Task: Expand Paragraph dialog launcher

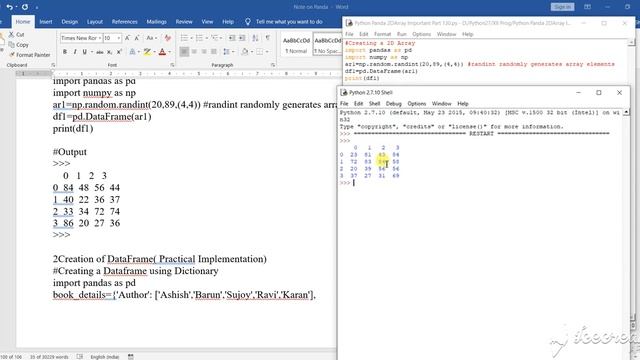Action: click(x=273, y=65)
